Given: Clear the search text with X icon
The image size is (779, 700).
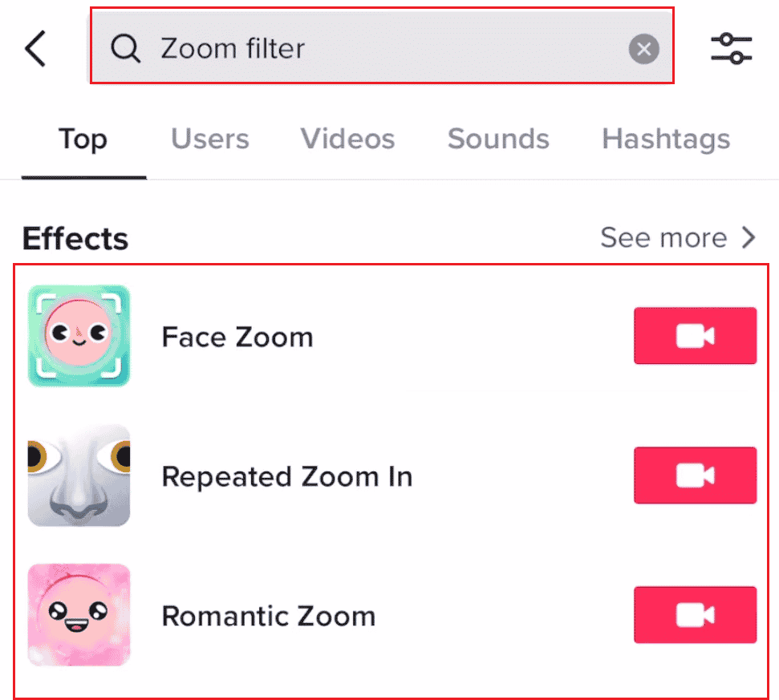Looking at the screenshot, I should (643, 50).
